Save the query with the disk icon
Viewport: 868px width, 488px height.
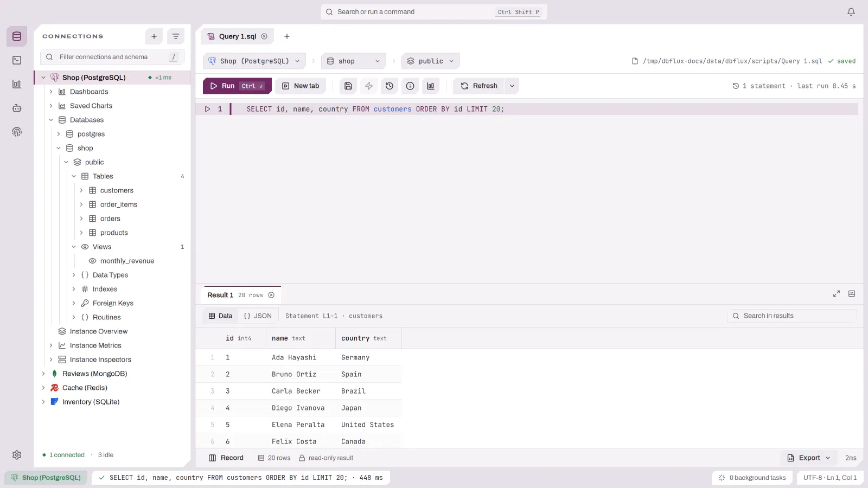pos(348,86)
